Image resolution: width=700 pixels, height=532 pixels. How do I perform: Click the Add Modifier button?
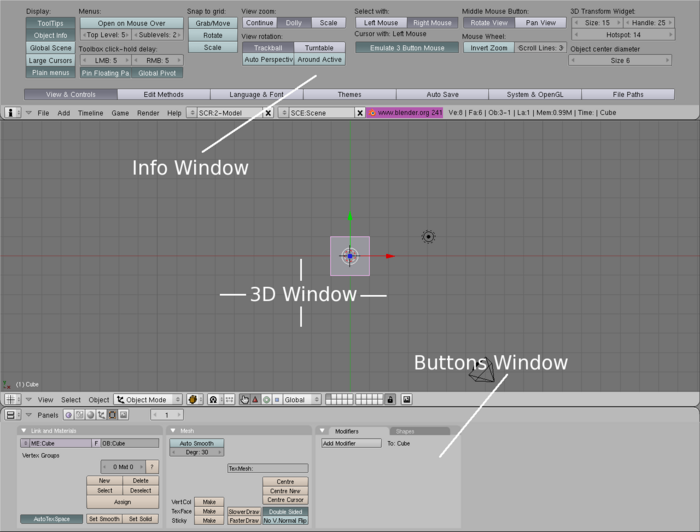(x=351, y=443)
